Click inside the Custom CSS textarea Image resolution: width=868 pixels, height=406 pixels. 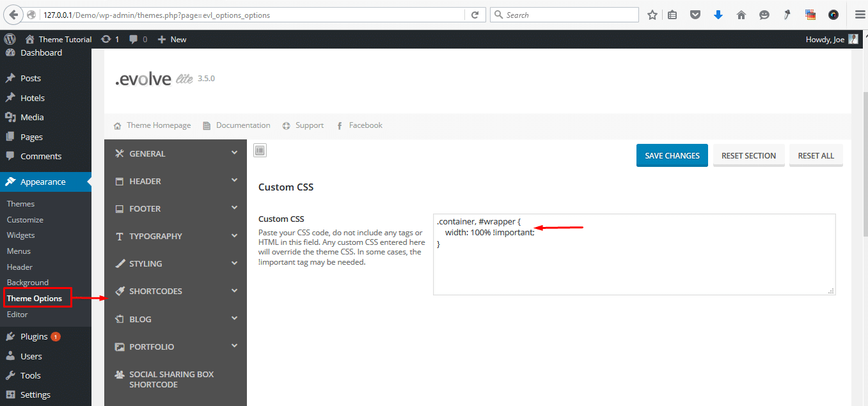point(634,254)
